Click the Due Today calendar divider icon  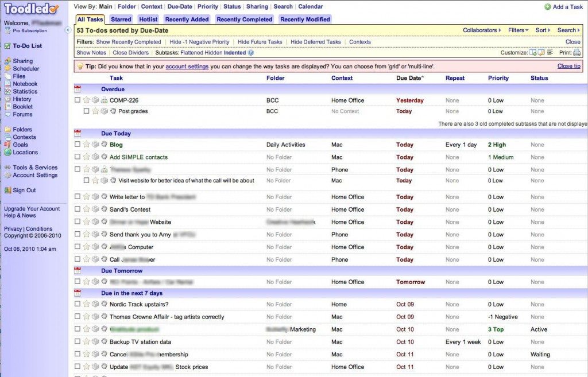(78, 133)
